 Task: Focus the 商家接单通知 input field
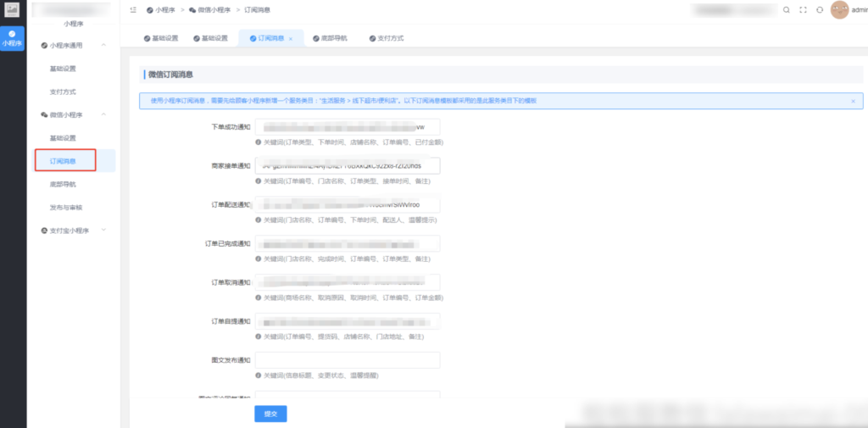(x=348, y=165)
